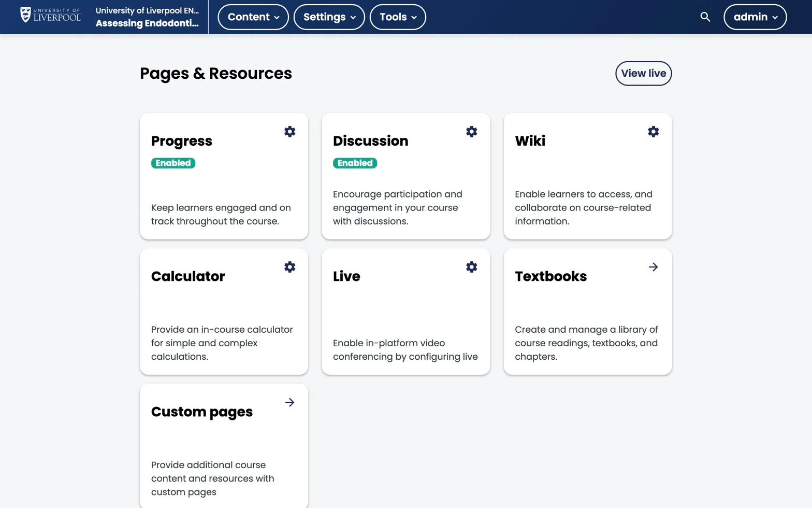Open the Discussion settings gear
Viewport: 812px width, 508px height.
pyautogui.click(x=472, y=132)
